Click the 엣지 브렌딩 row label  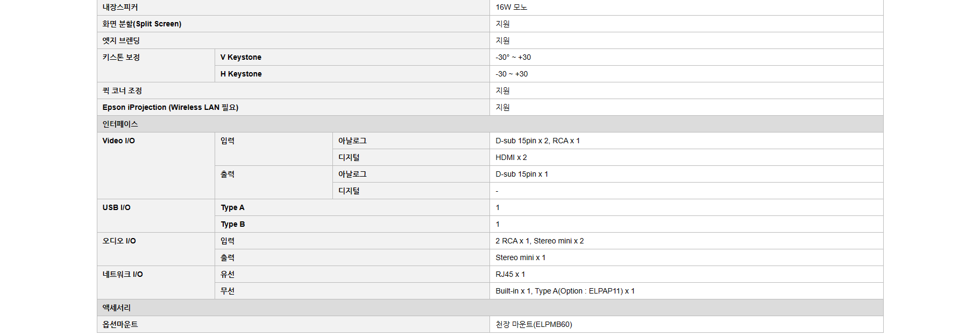pyautogui.click(x=121, y=40)
